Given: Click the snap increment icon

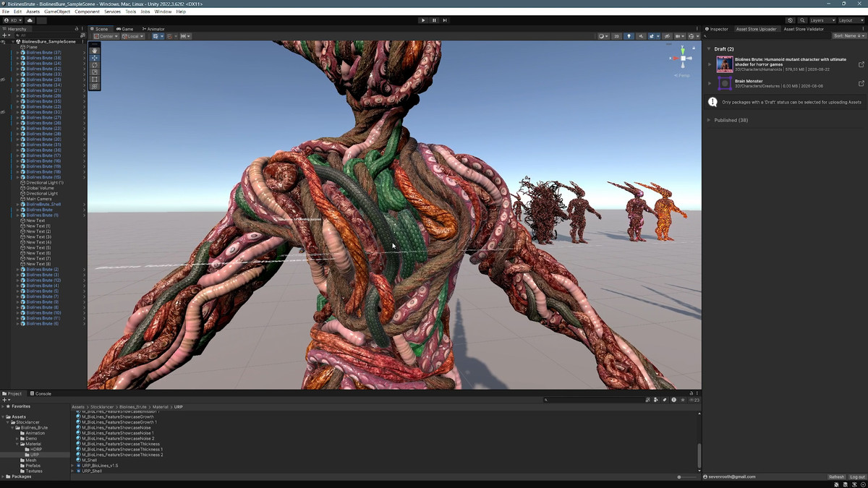Looking at the screenshot, I should pos(185,36).
